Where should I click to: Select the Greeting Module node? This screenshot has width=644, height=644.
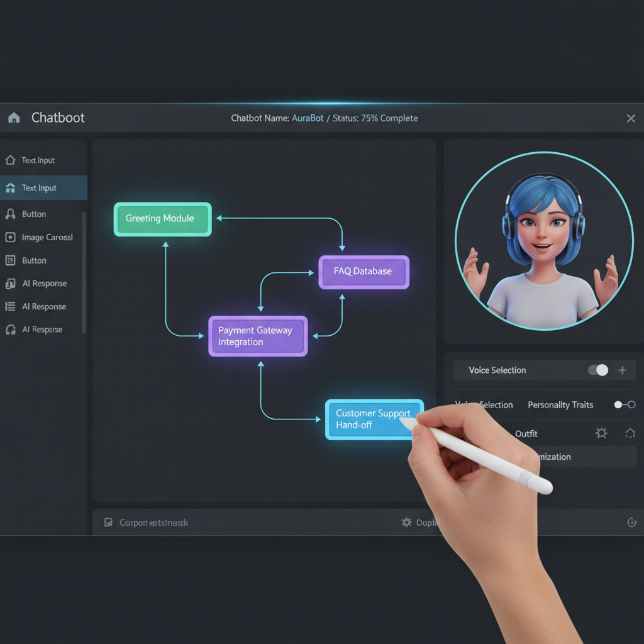162,219
